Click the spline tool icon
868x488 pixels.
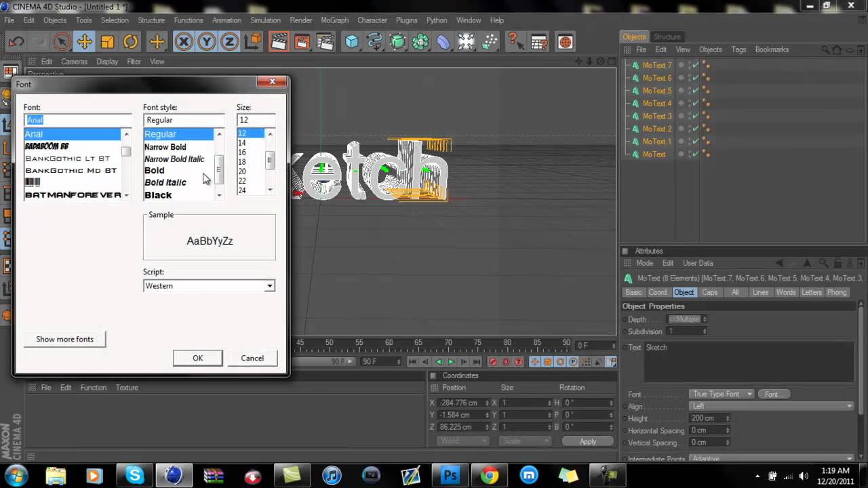point(374,42)
